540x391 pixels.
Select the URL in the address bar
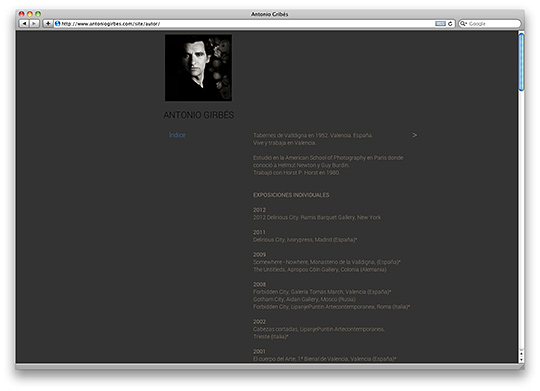click(111, 24)
